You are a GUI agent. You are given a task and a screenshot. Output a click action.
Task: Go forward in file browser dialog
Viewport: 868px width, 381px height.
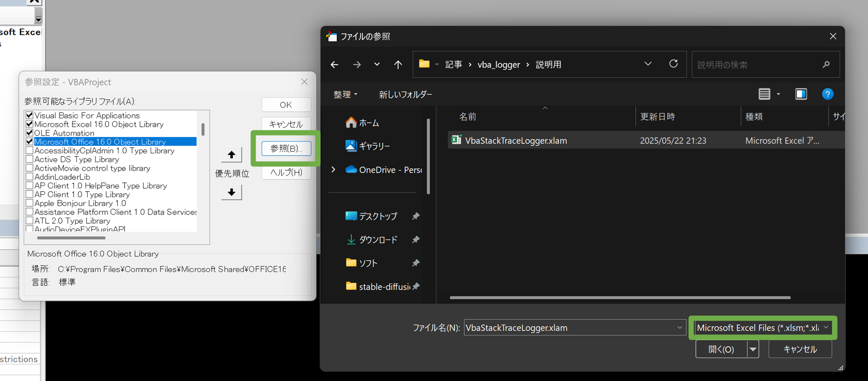pyautogui.click(x=357, y=65)
